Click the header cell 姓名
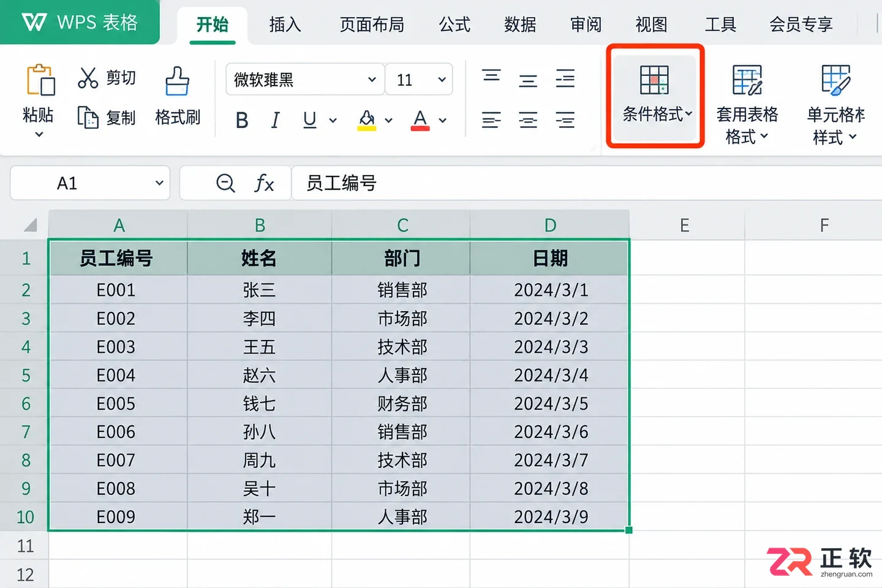The height and width of the screenshot is (588, 882). (260, 258)
